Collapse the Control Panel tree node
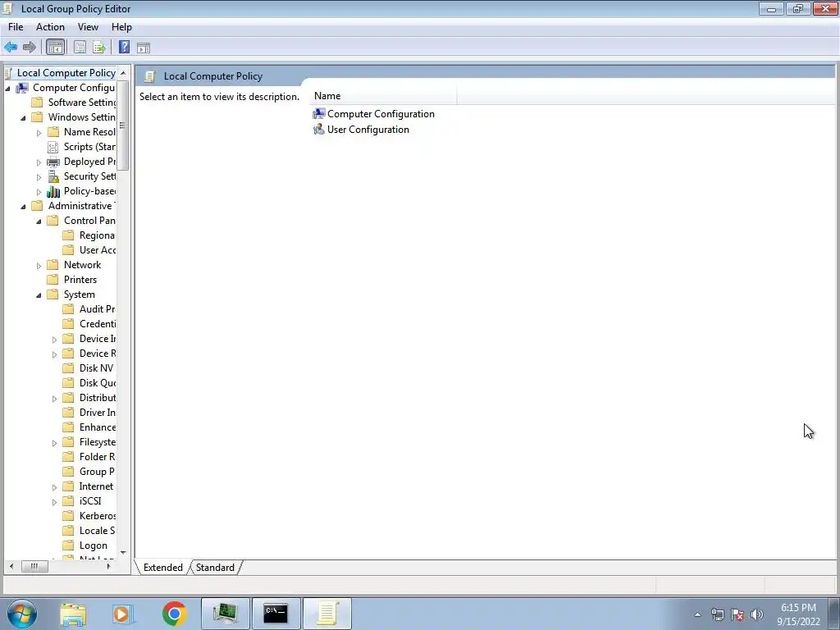The height and width of the screenshot is (630, 840). 39,221
